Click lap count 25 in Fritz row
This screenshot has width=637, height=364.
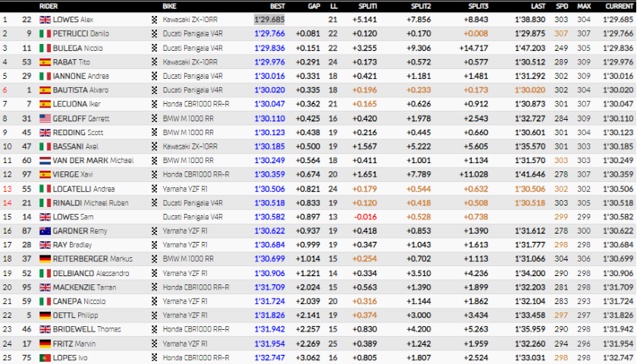[333, 344]
